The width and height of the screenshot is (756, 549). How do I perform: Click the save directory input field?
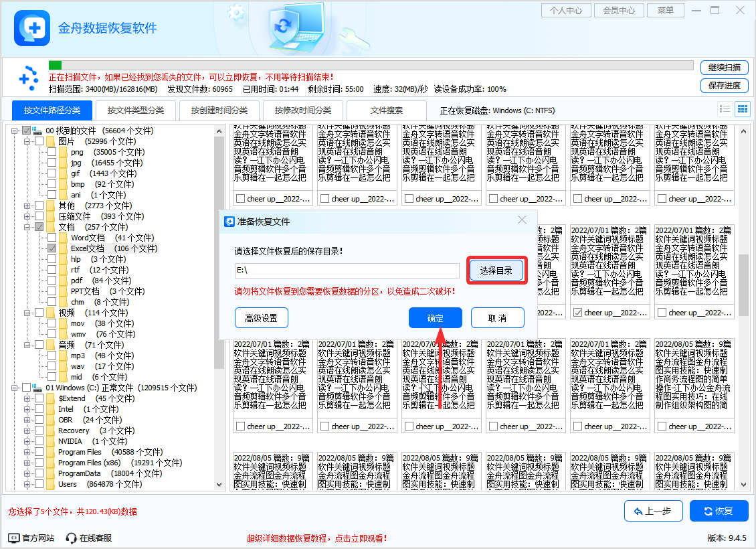coord(347,270)
